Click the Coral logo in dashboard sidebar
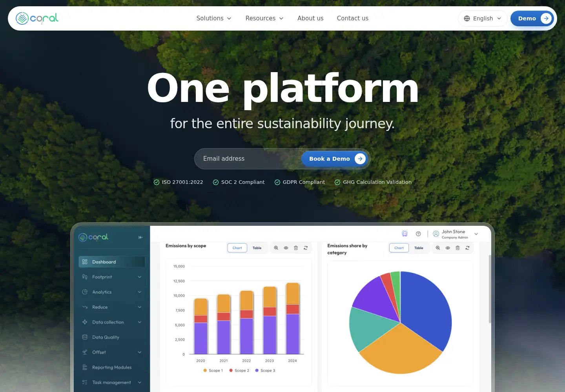Screen dimensions: 565x392 (93, 237)
